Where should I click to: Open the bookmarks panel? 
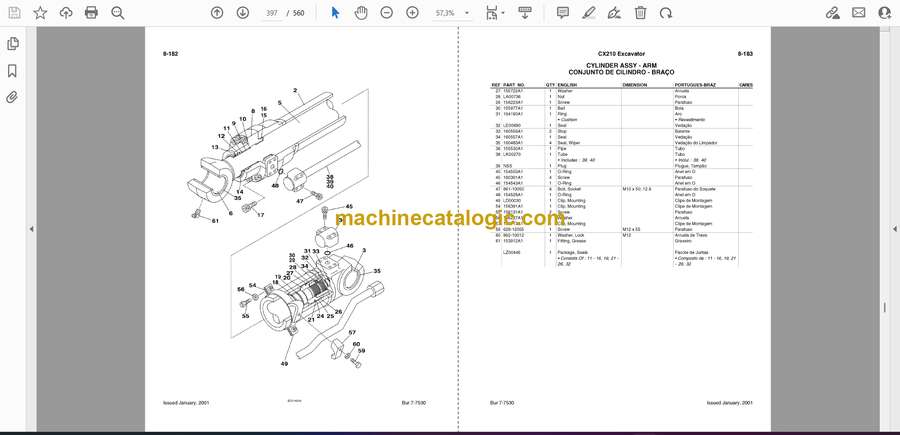tap(12, 71)
